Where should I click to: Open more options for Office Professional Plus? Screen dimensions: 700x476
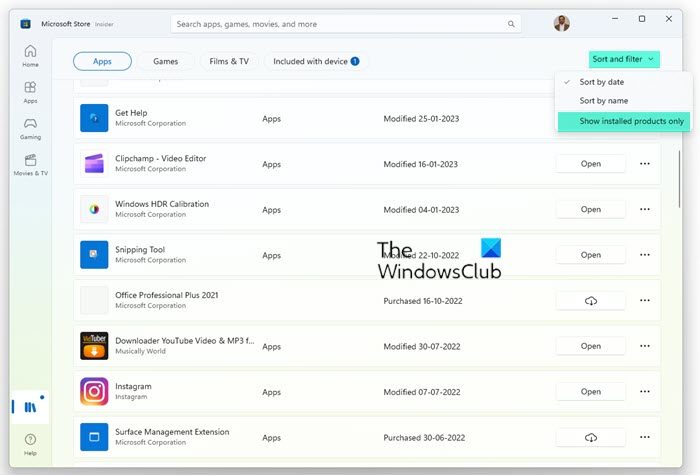coord(645,301)
